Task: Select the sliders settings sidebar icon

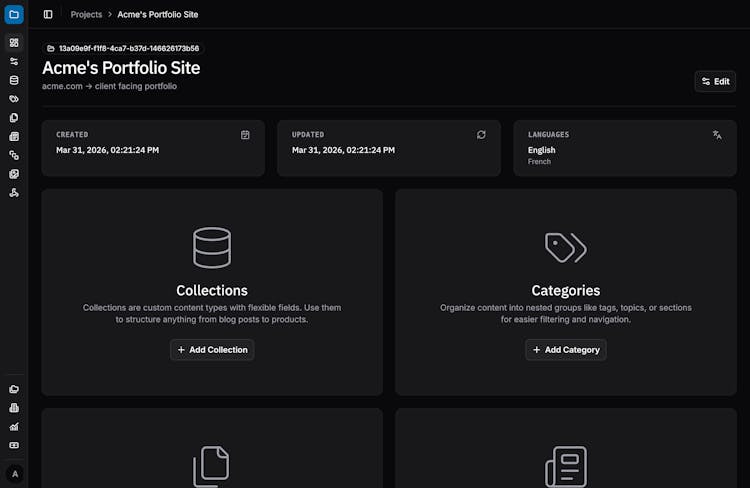Action: pyautogui.click(x=14, y=61)
